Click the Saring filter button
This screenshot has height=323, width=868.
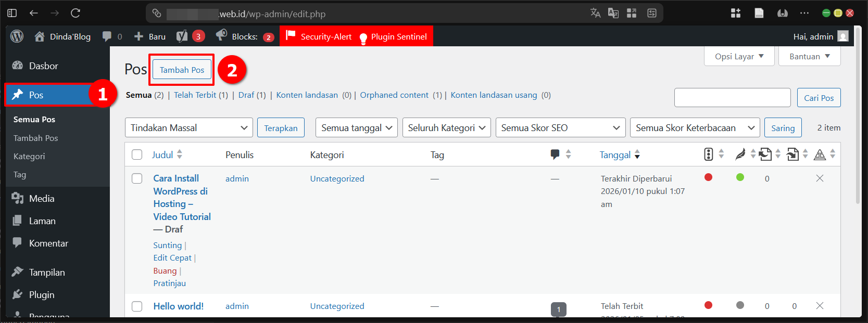(783, 128)
